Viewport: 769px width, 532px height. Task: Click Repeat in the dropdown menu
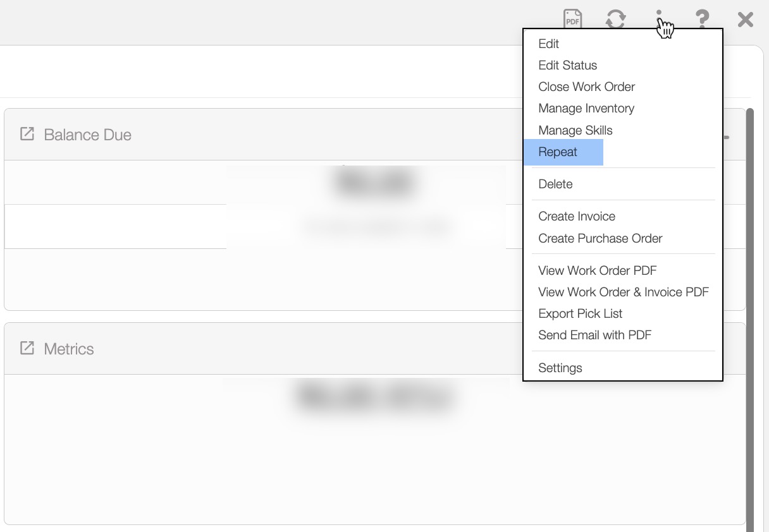click(558, 152)
